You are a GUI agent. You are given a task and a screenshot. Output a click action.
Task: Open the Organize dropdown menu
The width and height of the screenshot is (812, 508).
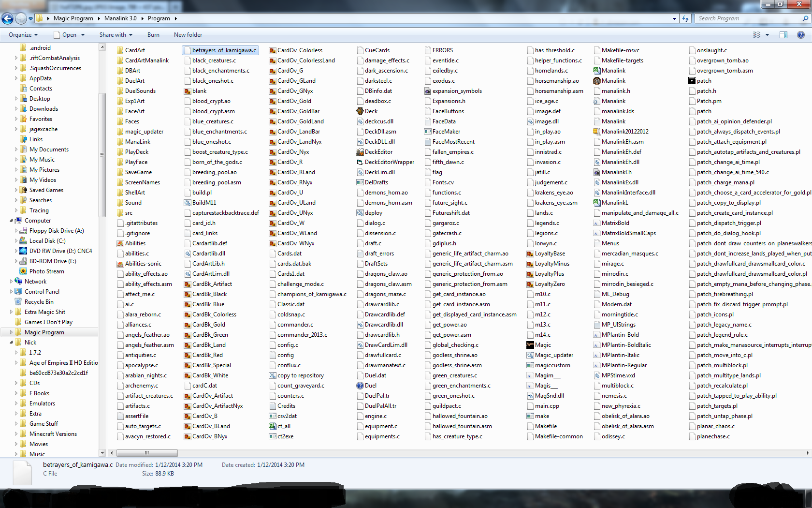tap(23, 35)
